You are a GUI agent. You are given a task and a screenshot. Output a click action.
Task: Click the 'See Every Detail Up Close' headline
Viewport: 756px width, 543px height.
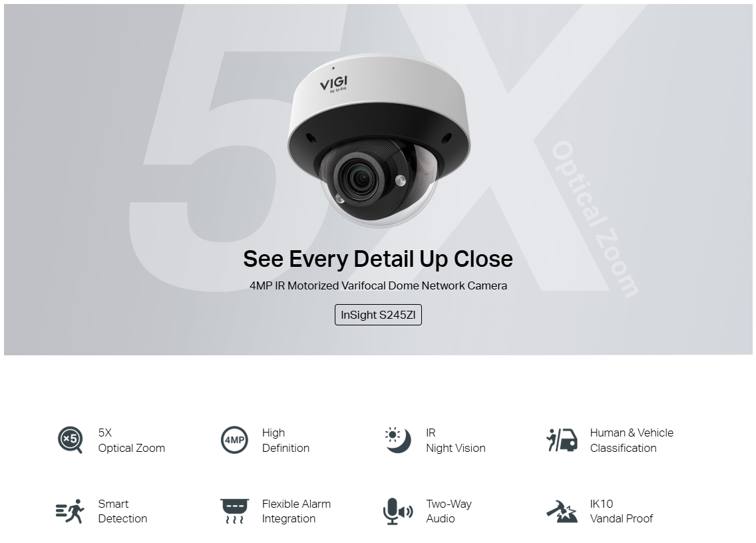coord(378,259)
